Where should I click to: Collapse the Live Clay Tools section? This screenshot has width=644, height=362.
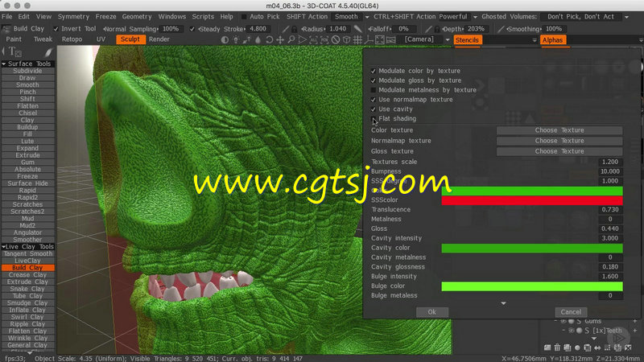(x=4, y=247)
